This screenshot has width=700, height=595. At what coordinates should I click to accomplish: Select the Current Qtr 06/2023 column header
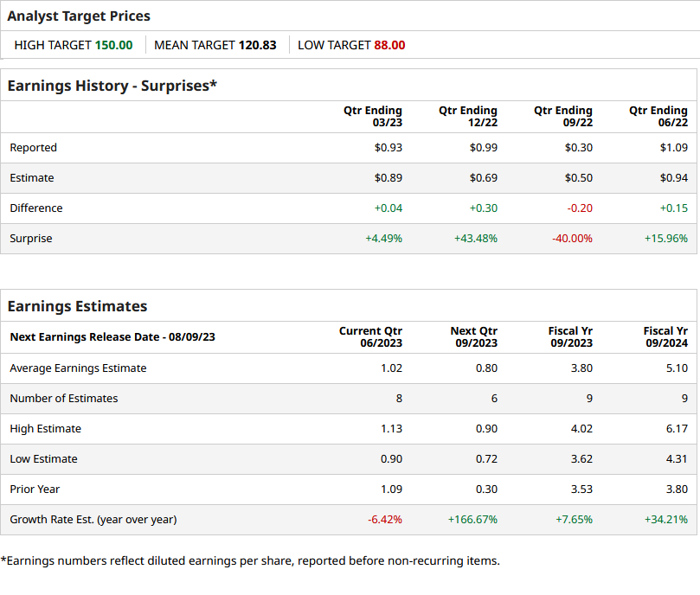(x=370, y=337)
